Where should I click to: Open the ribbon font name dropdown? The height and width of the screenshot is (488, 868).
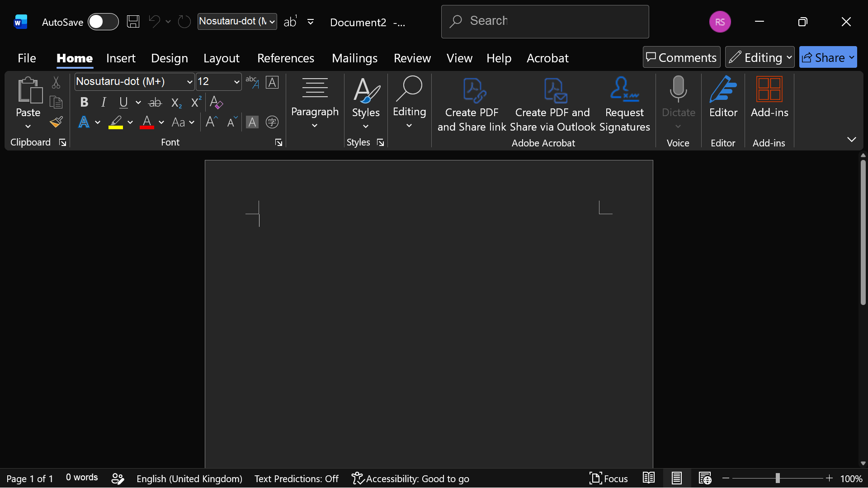(x=189, y=82)
